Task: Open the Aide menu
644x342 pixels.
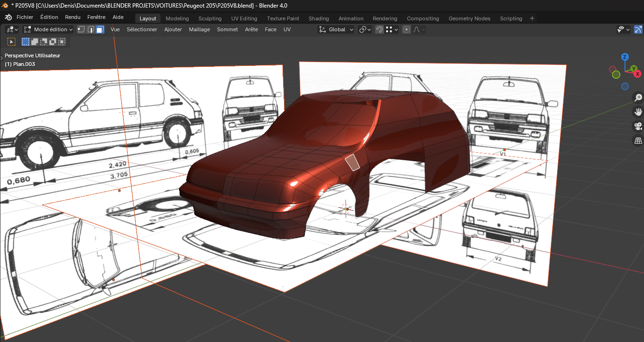Action: (118, 17)
